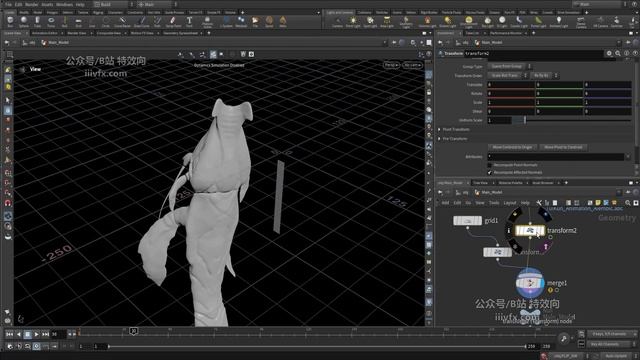Click the transform2 node in network
The height and width of the screenshot is (360, 640).
point(530,231)
